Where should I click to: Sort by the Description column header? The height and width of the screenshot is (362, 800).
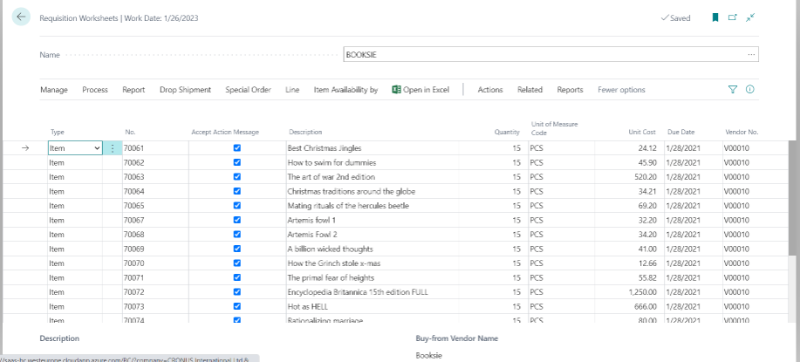[x=306, y=132]
